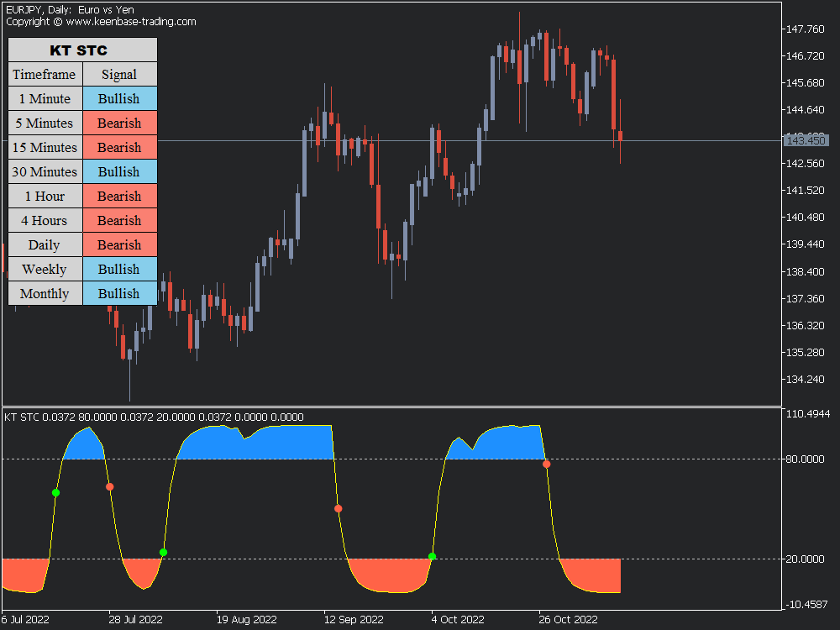This screenshot has width=840, height=630.
Task: Click the Bullish signal for 1 Minute
Action: click(x=120, y=98)
